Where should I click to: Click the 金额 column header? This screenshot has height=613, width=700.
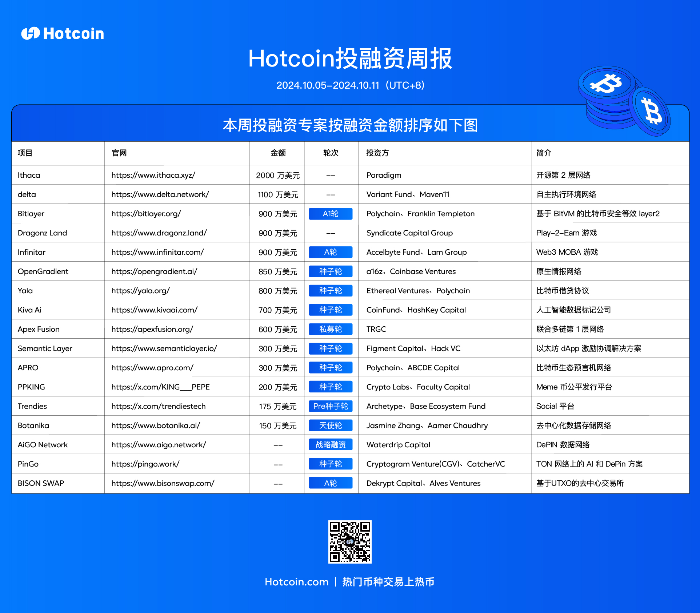pos(278,153)
